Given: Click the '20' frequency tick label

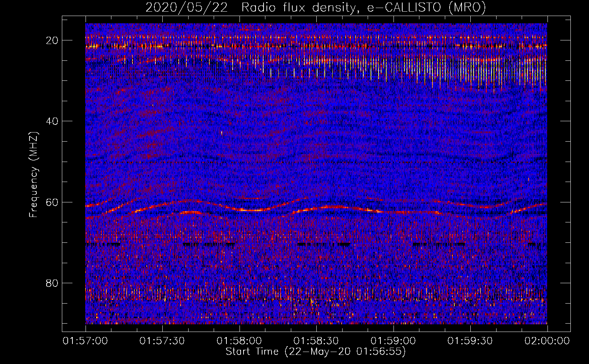Looking at the screenshot, I should coord(52,40).
